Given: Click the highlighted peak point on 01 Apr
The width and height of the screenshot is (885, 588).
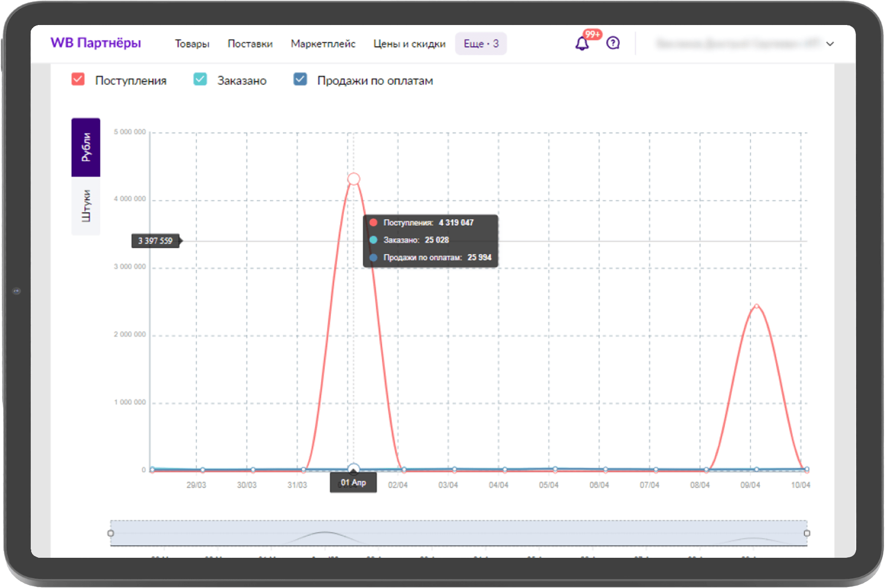Looking at the screenshot, I should coord(353,179).
